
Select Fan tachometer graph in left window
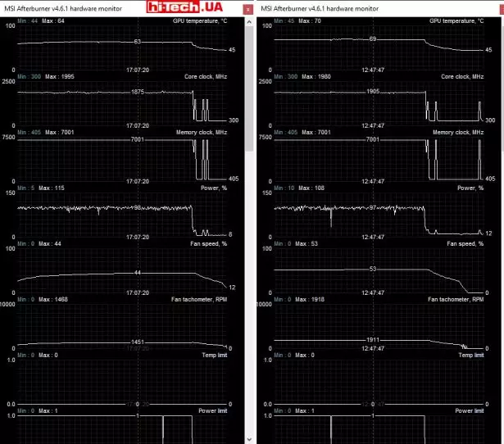click(123, 326)
